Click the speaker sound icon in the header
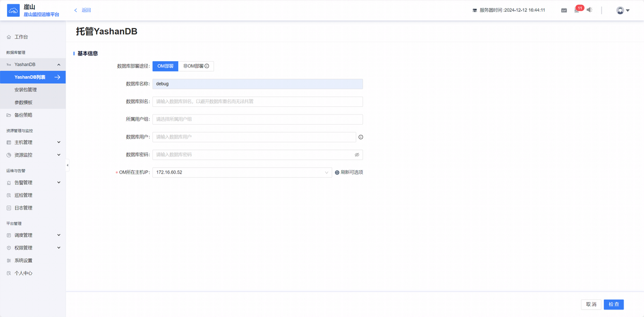Viewport: 644px width, 317px height. (x=589, y=10)
